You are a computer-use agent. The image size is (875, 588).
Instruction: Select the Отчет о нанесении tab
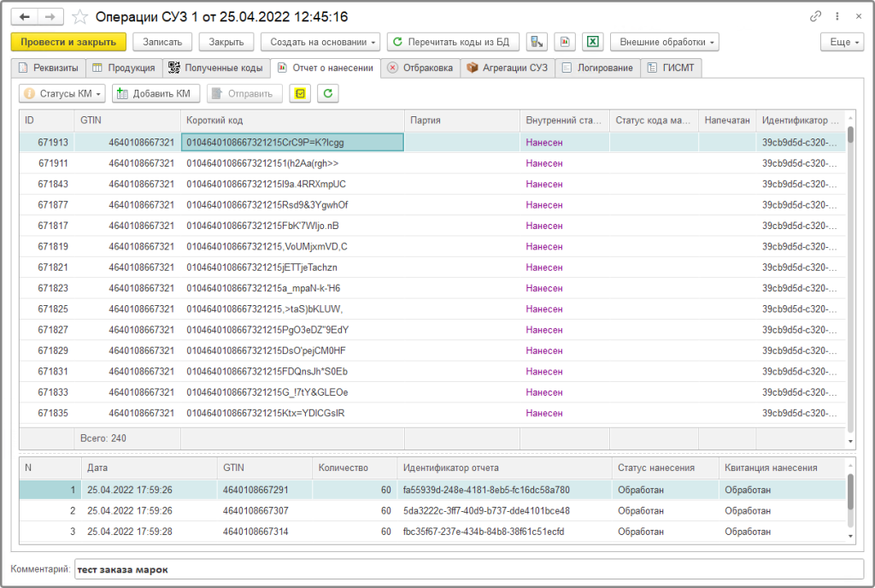[x=326, y=68]
